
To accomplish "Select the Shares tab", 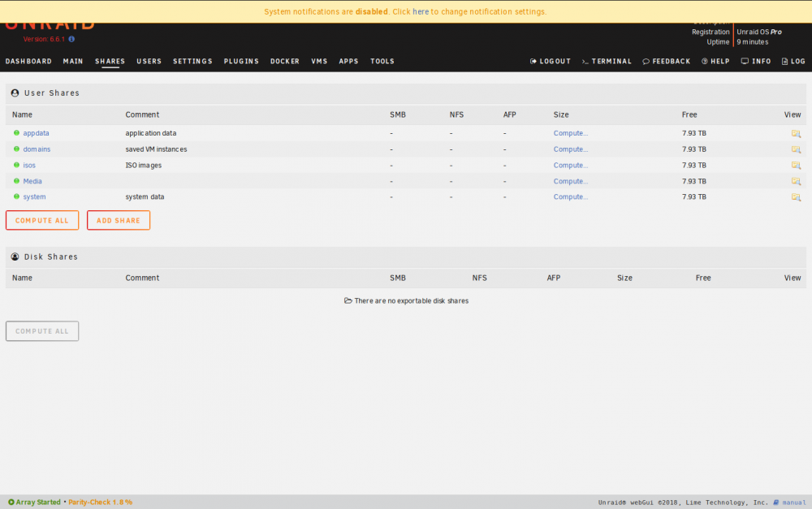I will pos(110,61).
